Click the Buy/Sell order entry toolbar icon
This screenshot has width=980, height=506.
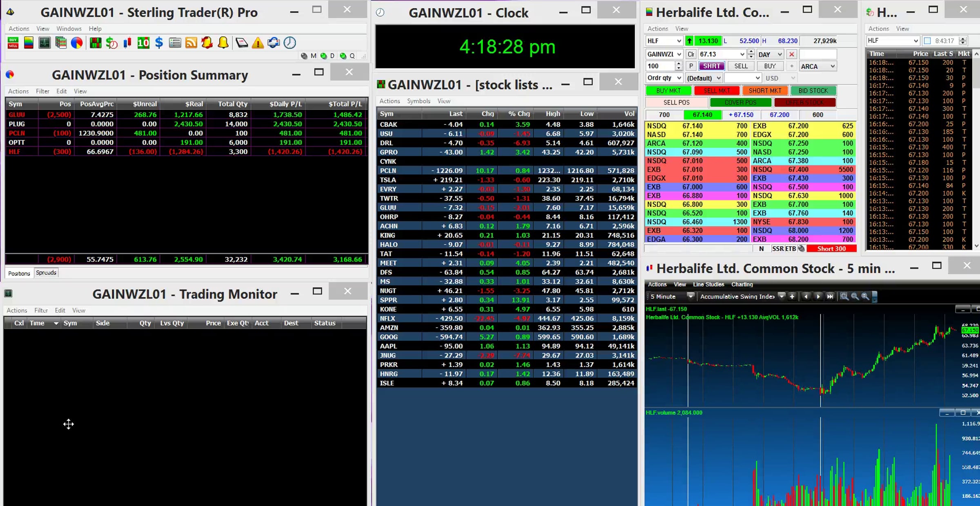click(x=13, y=43)
